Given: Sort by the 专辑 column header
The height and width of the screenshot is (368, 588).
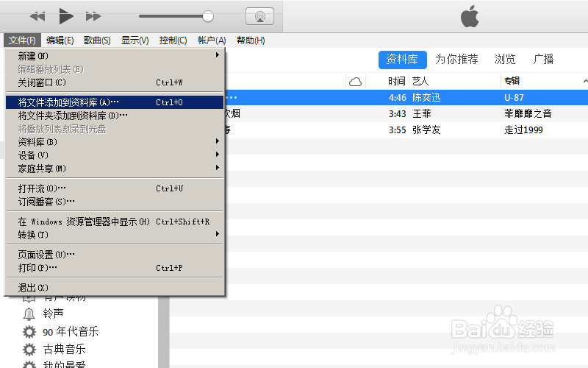Looking at the screenshot, I should (512, 81).
